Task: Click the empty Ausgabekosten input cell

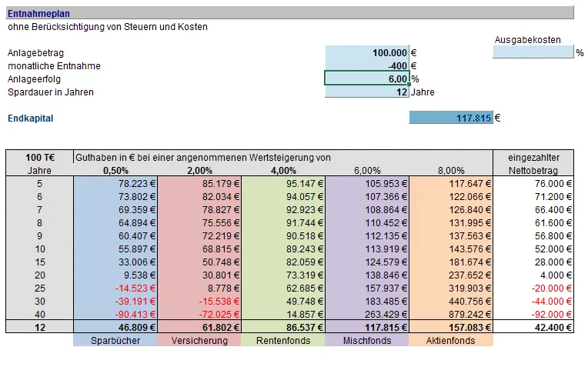Action: tap(533, 52)
